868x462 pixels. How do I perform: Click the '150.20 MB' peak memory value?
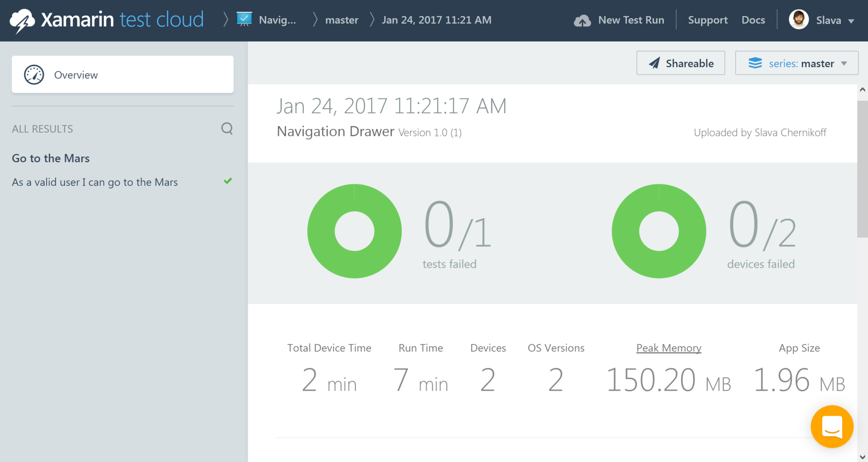pos(668,379)
